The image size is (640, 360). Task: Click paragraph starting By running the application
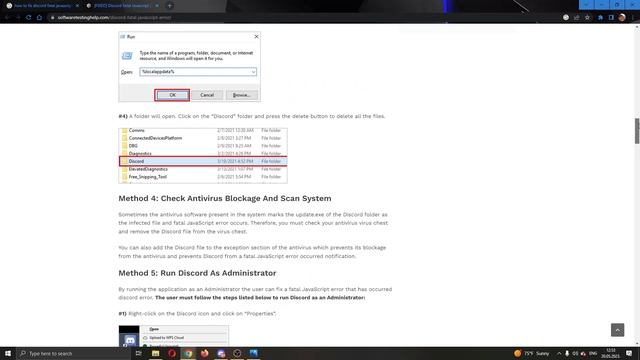(255, 293)
